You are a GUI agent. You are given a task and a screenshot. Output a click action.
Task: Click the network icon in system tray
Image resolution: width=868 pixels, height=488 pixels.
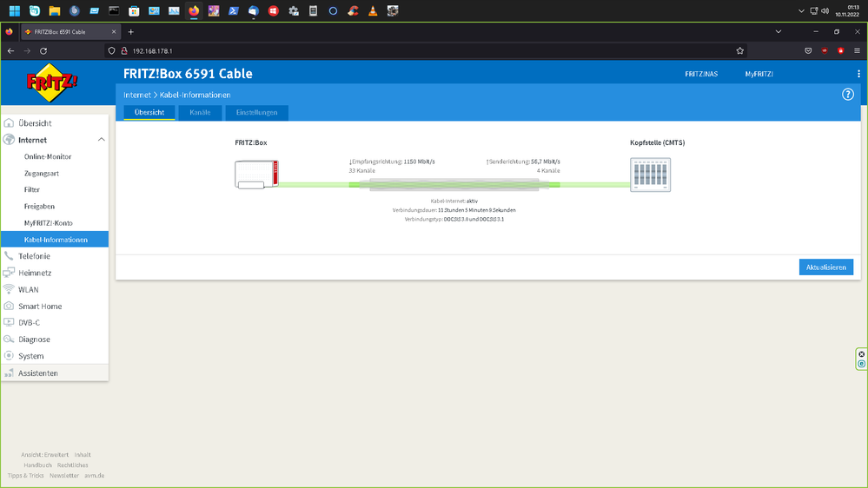click(814, 11)
